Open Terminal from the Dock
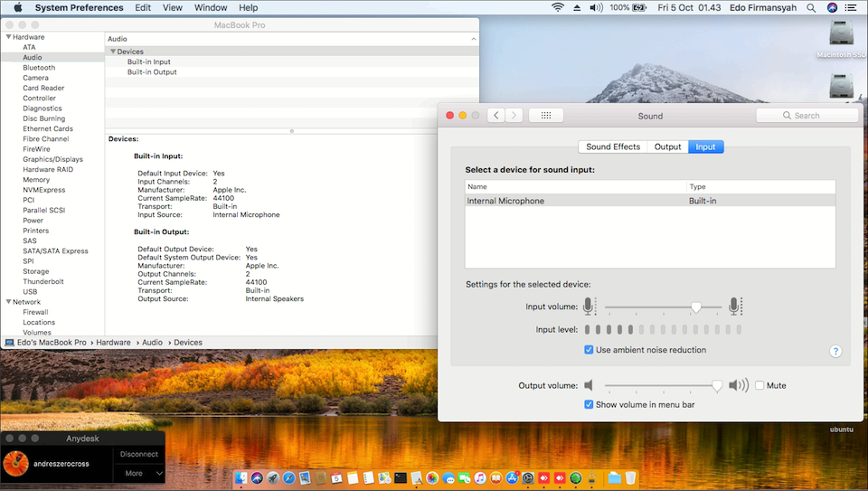Screen dimensions: 868x491 [x=401, y=477]
